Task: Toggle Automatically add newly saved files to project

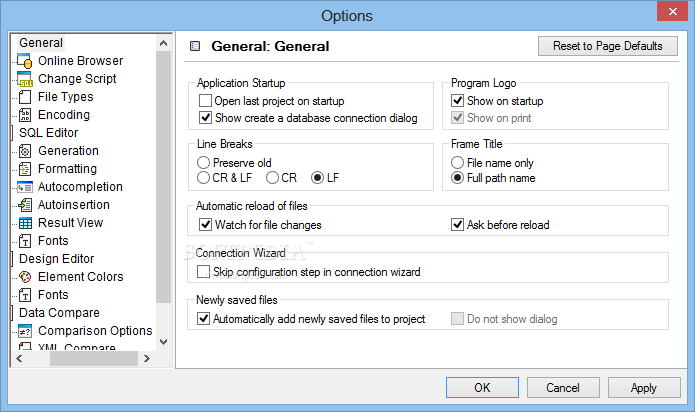Action: coord(203,319)
